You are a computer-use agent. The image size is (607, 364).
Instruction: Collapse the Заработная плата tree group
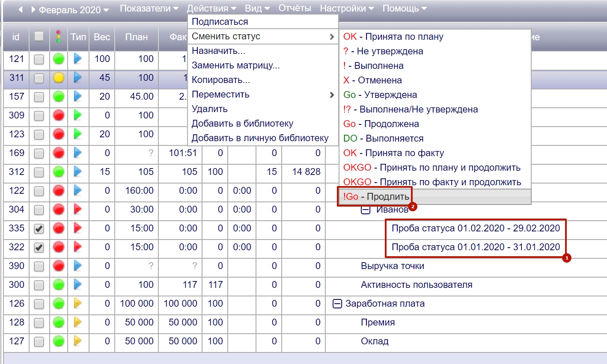pyautogui.click(x=337, y=304)
